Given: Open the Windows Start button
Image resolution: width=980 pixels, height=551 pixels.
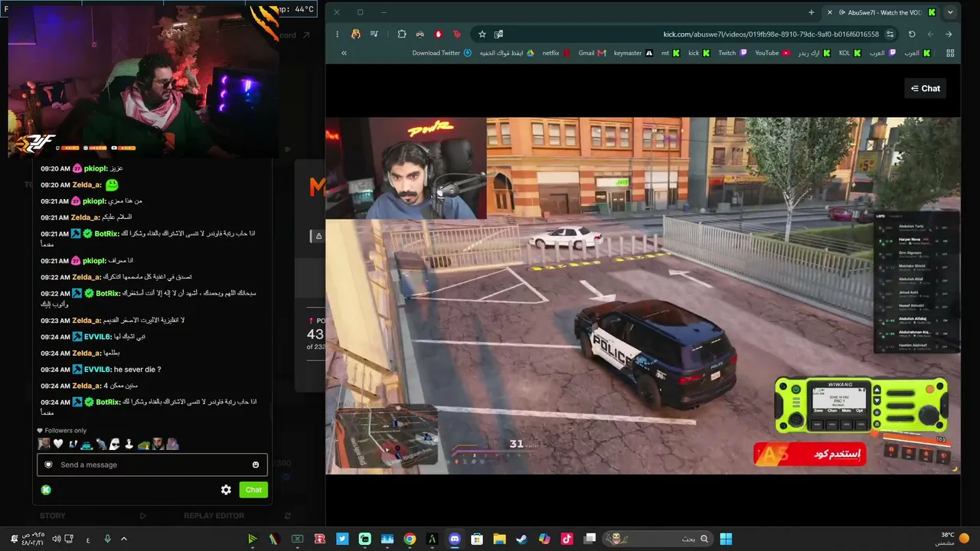Looking at the screenshot, I should click(725, 539).
